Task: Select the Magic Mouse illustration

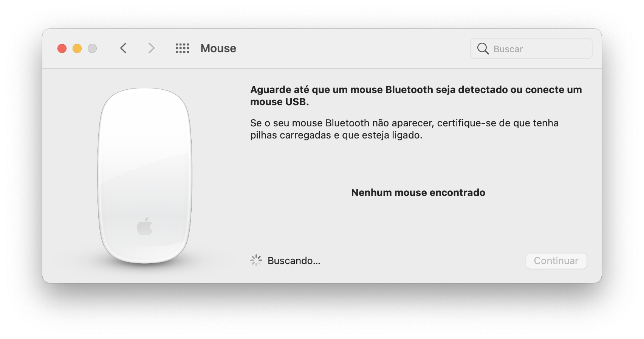Action: click(x=145, y=176)
